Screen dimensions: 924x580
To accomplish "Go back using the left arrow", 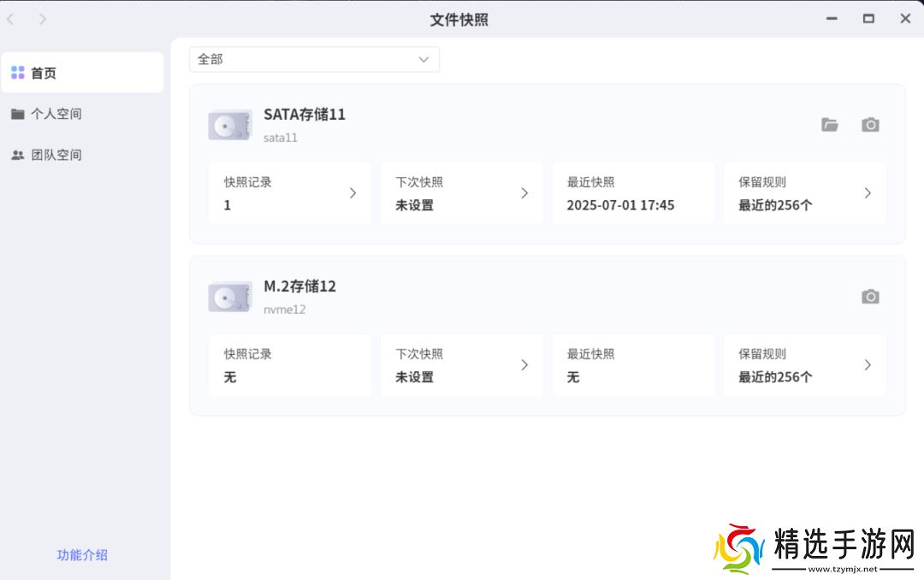I will (11, 19).
